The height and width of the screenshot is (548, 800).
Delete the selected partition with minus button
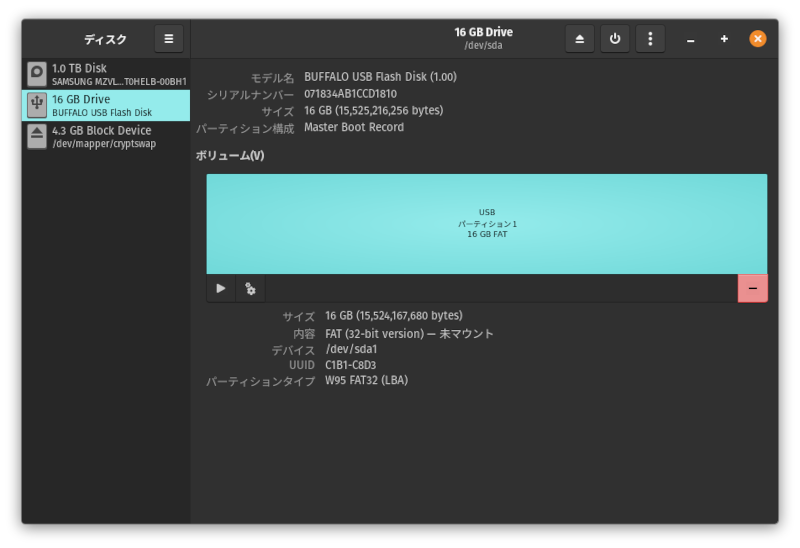point(753,288)
